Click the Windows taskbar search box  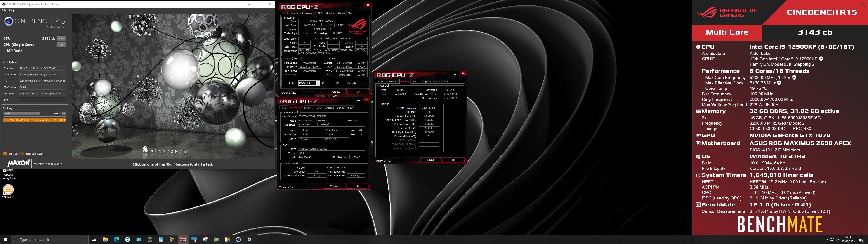click(50, 240)
